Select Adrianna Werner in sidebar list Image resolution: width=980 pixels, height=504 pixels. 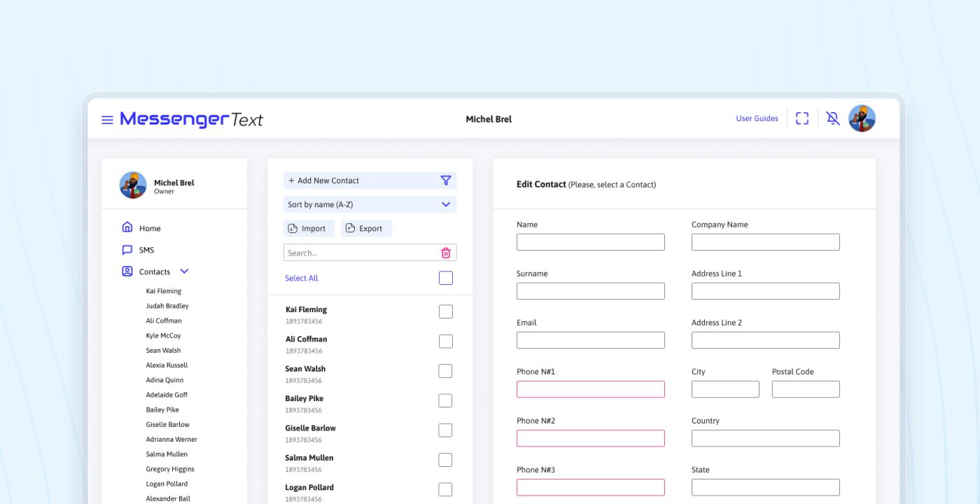click(x=171, y=440)
